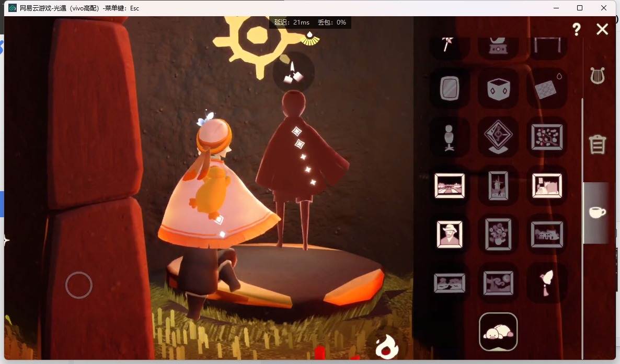The image size is (620, 364).
Task: Click the selected plush toy button
Action: tap(498, 332)
